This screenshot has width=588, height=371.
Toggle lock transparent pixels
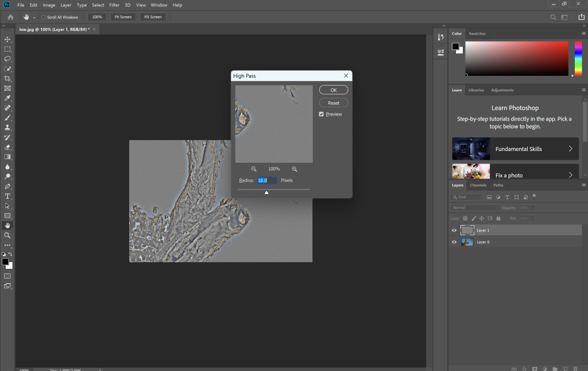coord(465,218)
